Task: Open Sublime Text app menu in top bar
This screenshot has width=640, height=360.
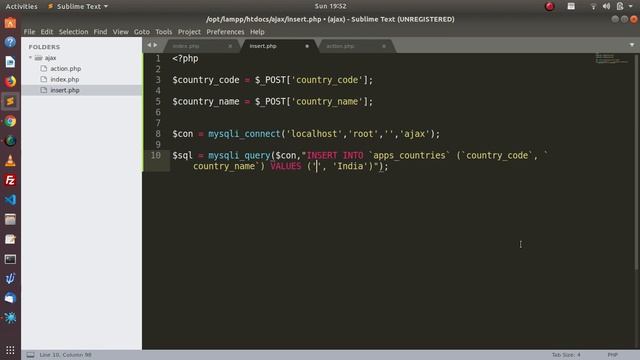Action: 78,6
